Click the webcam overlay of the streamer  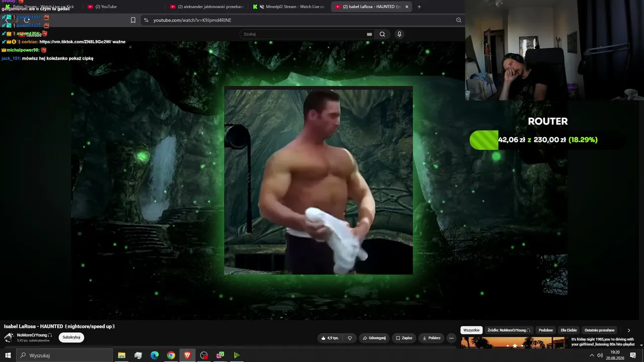click(x=554, y=50)
